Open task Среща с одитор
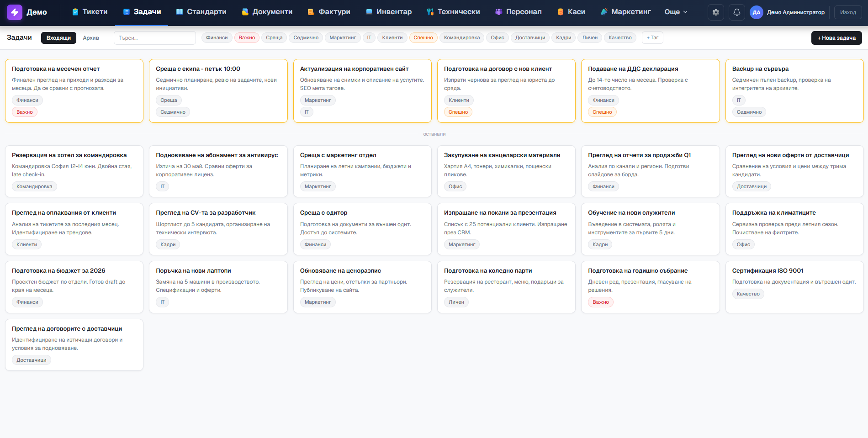This screenshot has width=868, height=438. 362,229
